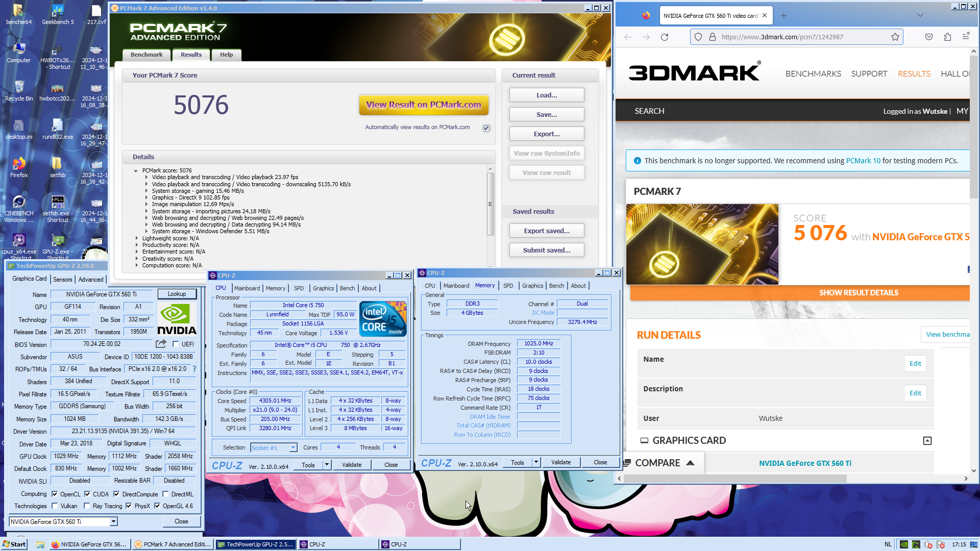Screen dimensions: 980x551
Task: Click the Firefox vertical scrollbar thumb
Action: (974, 128)
